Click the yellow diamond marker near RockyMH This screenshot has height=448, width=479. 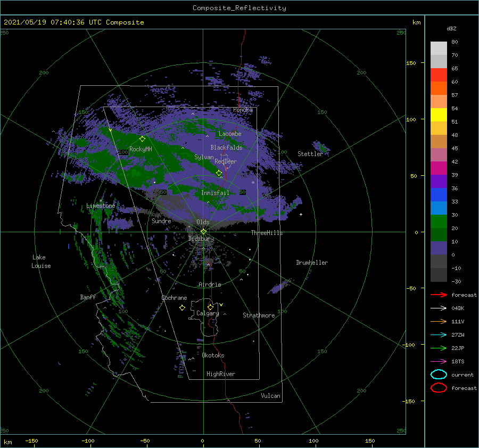tap(142, 139)
